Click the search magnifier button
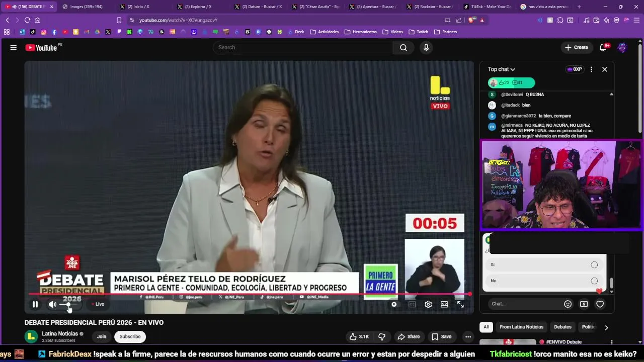 404,47
